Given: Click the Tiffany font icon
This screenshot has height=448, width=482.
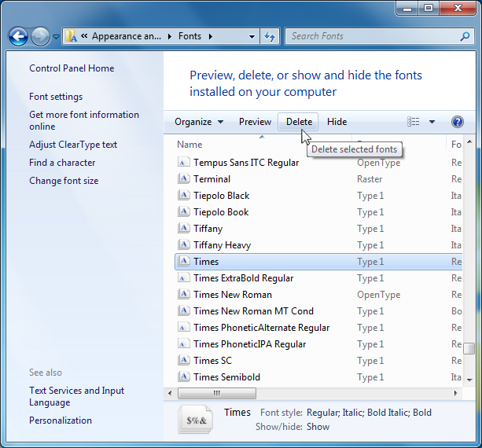Looking at the screenshot, I should pos(183,228).
